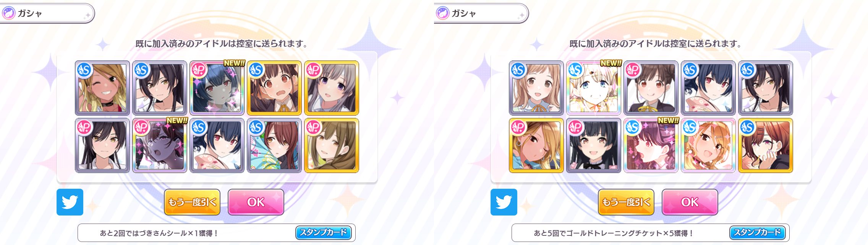Click the ガシャ header icon in left panel

(8, 13)
